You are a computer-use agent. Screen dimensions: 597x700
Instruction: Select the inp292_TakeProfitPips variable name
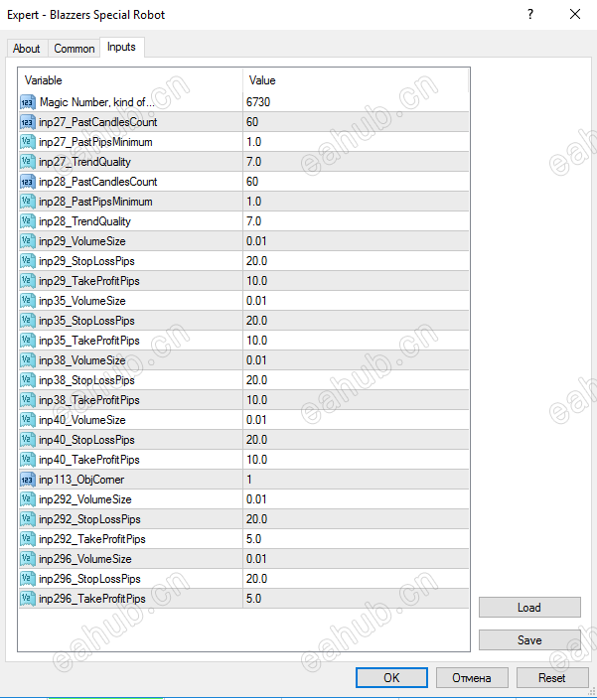tap(92, 539)
